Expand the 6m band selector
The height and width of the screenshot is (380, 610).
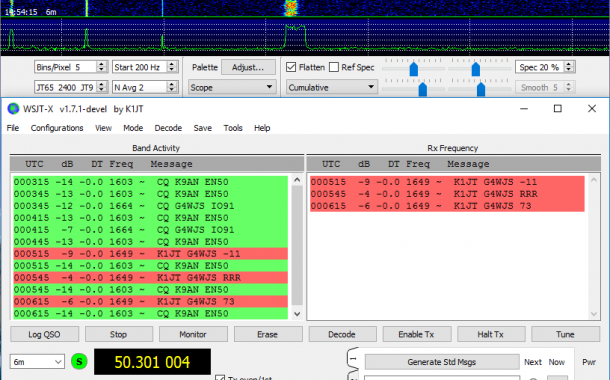pos(37,362)
